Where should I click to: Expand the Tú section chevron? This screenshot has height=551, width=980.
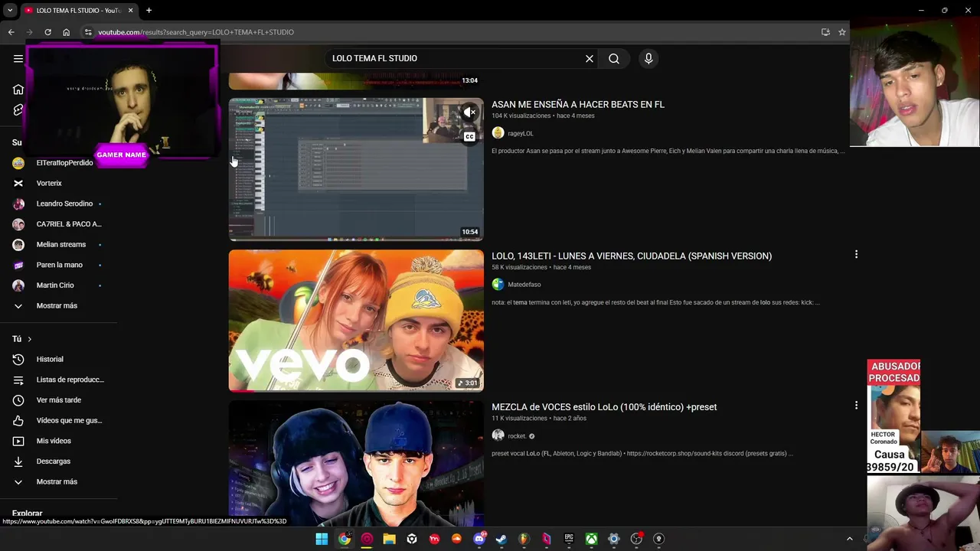coord(30,339)
